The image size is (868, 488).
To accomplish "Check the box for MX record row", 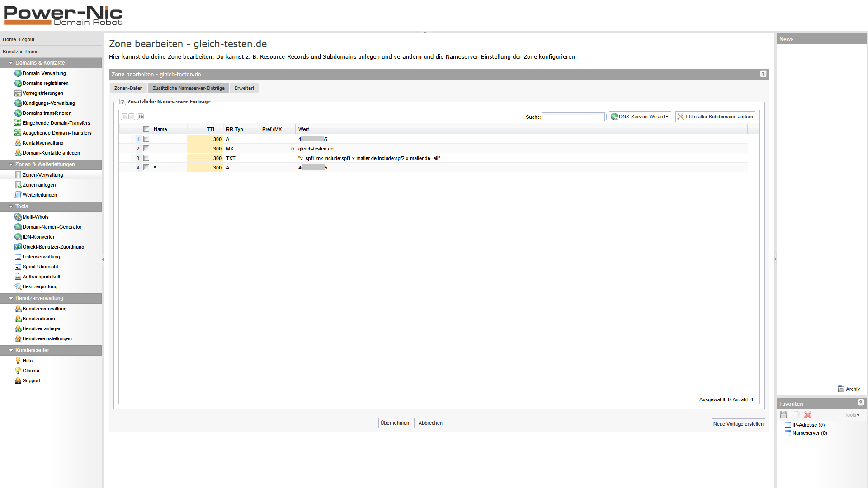I will point(146,149).
